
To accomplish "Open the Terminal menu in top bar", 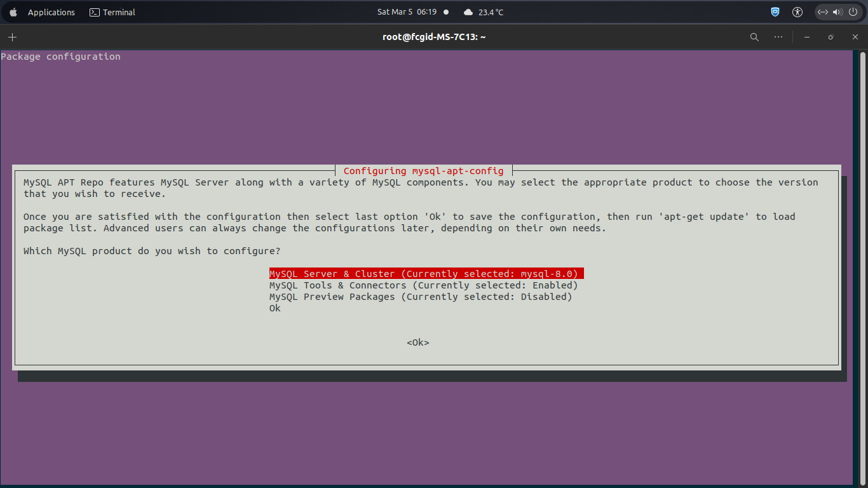I will click(x=112, y=12).
